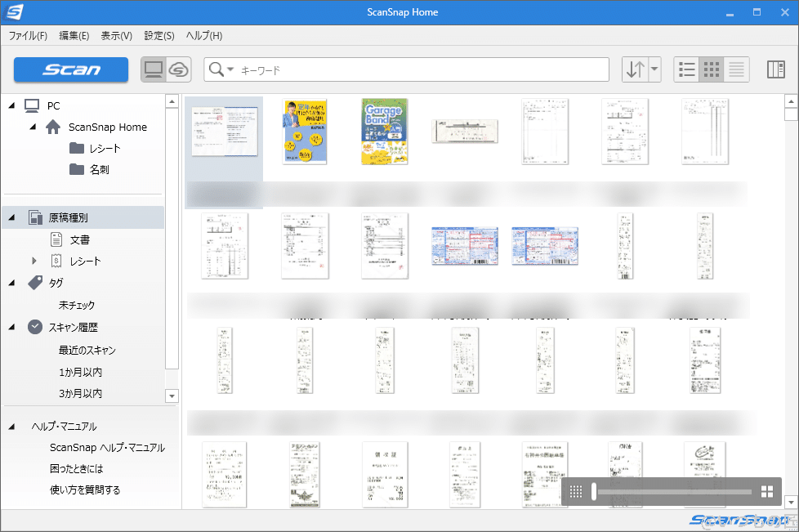Switch to list view layout

(686, 69)
